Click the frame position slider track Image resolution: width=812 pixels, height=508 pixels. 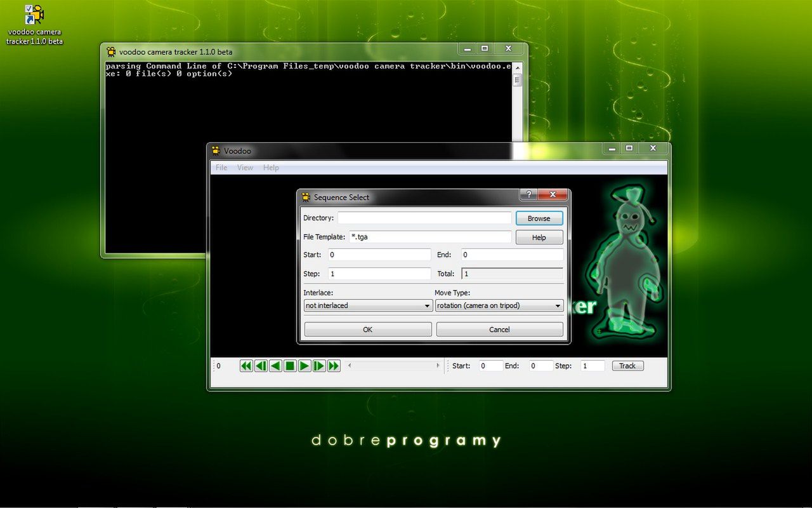394,366
